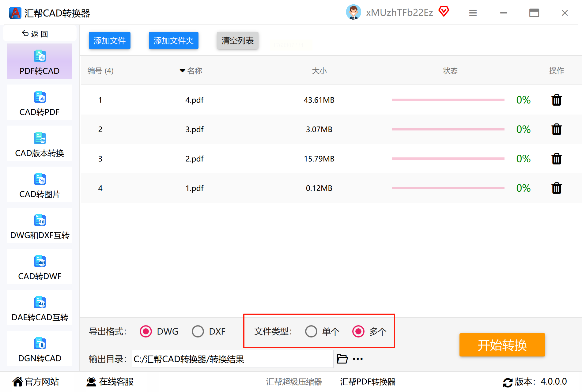The image size is (582, 392).
Task: Select the 2.pdf file name
Action: [195, 159]
